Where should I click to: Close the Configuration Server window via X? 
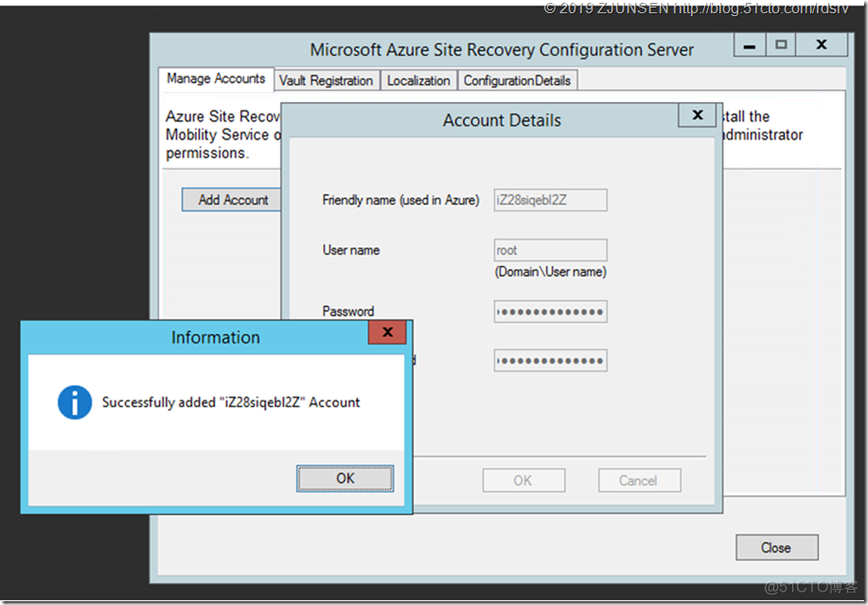tap(822, 44)
